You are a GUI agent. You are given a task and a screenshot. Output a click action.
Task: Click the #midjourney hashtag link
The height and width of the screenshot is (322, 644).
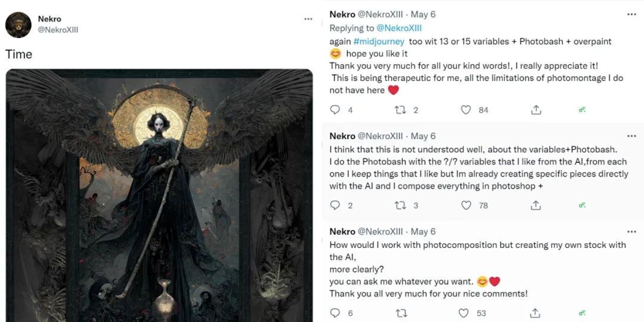[x=379, y=42]
